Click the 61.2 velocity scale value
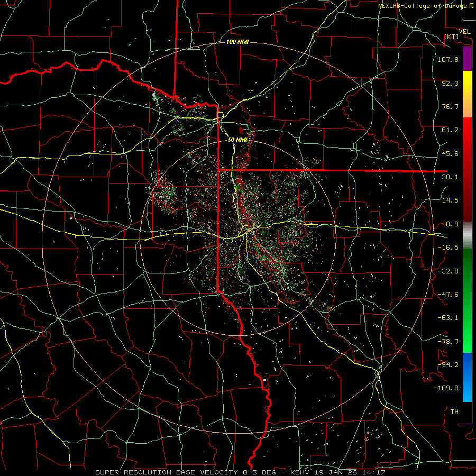This screenshot has width=476, height=476. coord(450,130)
